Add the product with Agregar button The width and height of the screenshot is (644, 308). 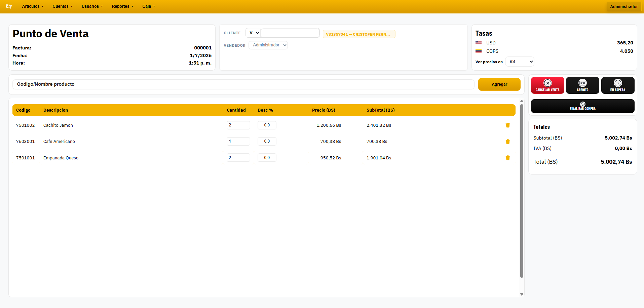(x=499, y=84)
